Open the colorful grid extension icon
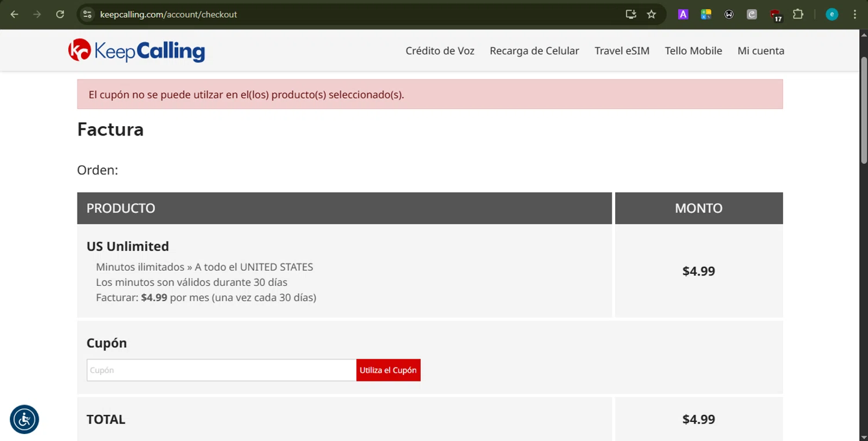Image resolution: width=868 pixels, height=441 pixels. (706, 14)
